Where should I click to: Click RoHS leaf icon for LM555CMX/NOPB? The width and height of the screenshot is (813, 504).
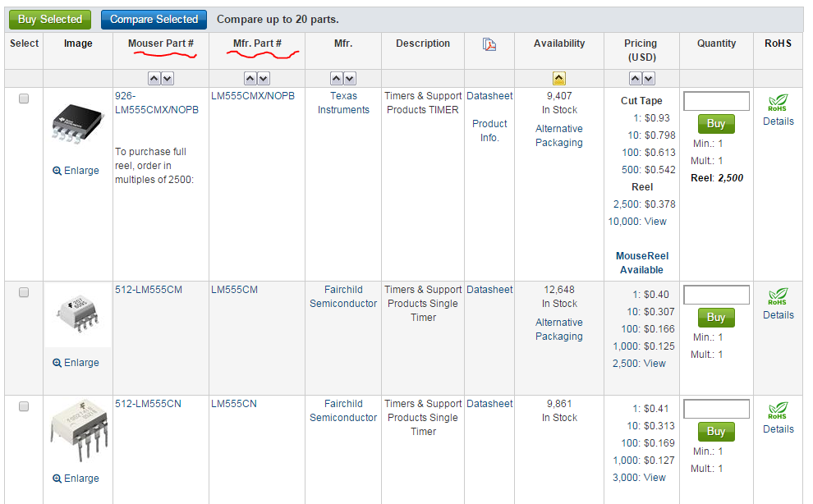[778, 103]
